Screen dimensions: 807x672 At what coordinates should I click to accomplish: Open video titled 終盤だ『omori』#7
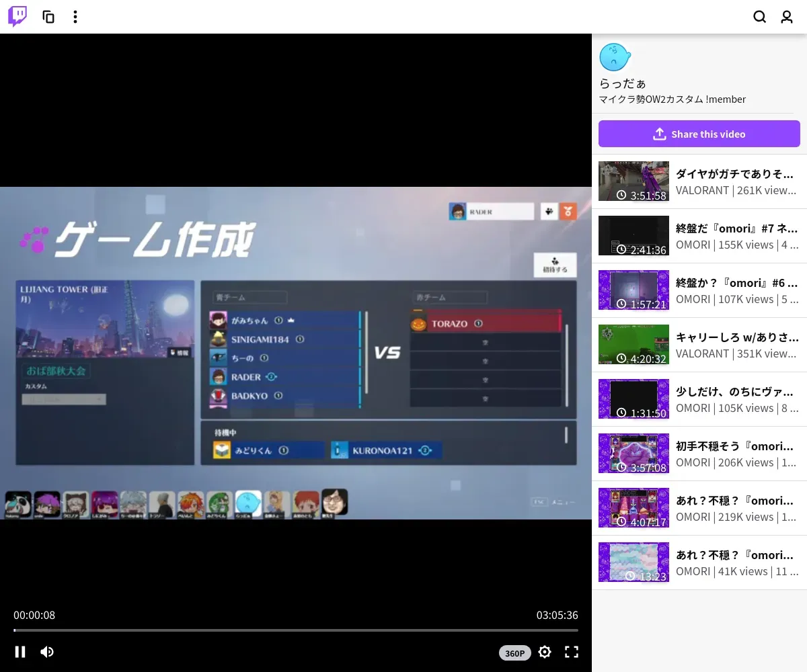tap(736, 228)
